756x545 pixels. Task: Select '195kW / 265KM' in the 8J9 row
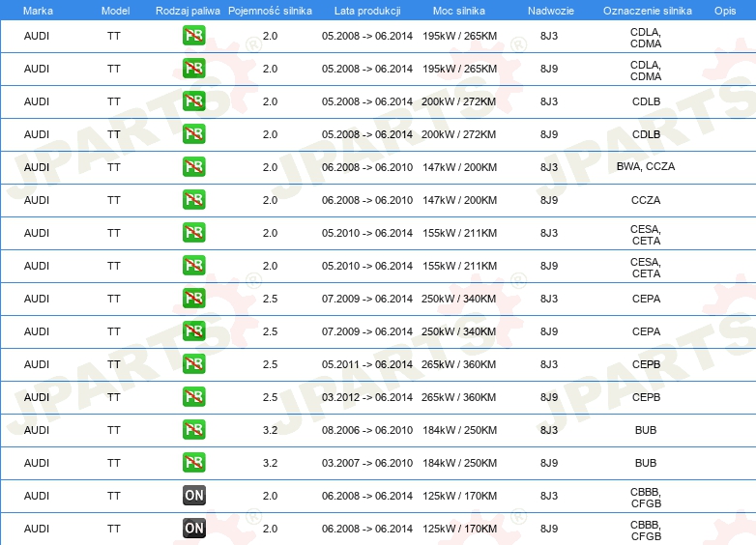pos(459,69)
